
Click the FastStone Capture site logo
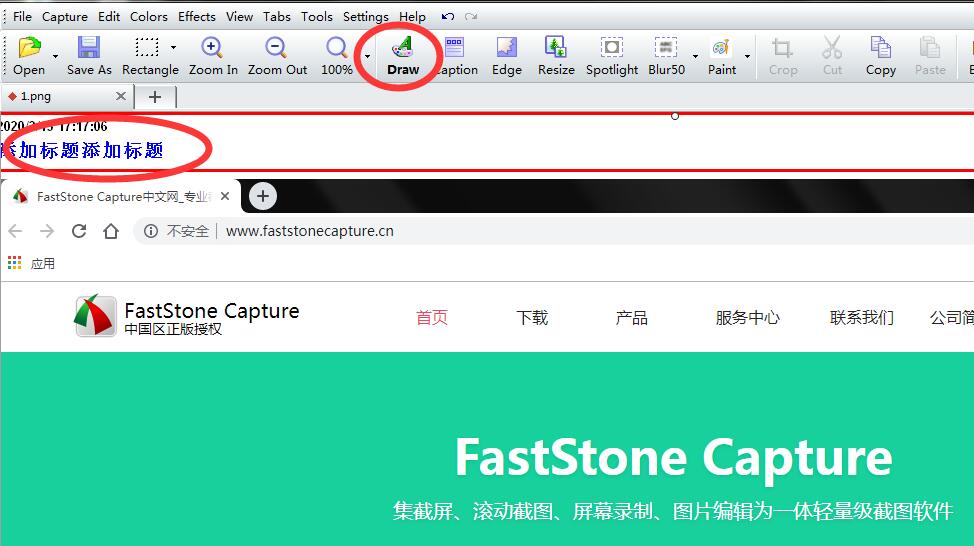pos(95,316)
